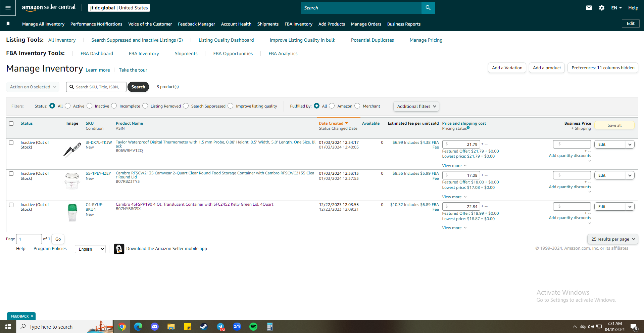
Task: Open Telegram from taskbar
Action: (x=220, y=327)
